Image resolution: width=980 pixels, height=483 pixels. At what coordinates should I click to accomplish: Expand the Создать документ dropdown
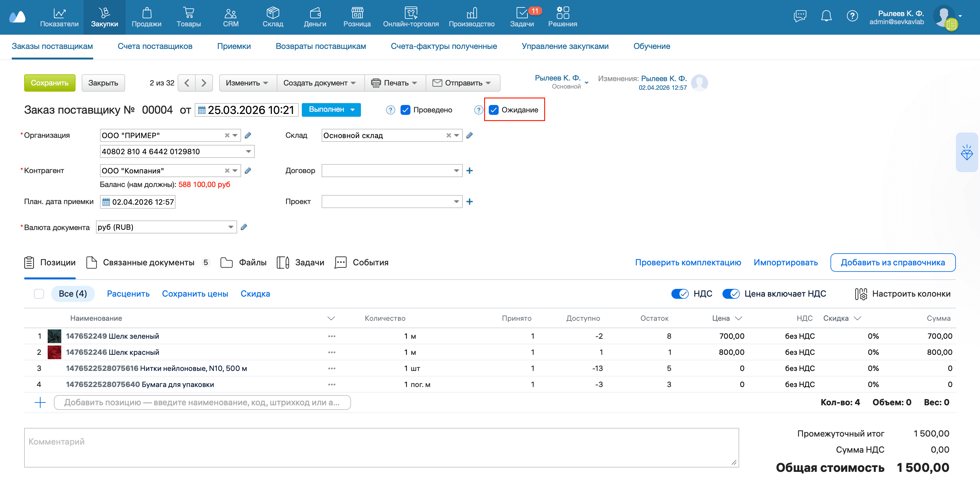click(319, 83)
